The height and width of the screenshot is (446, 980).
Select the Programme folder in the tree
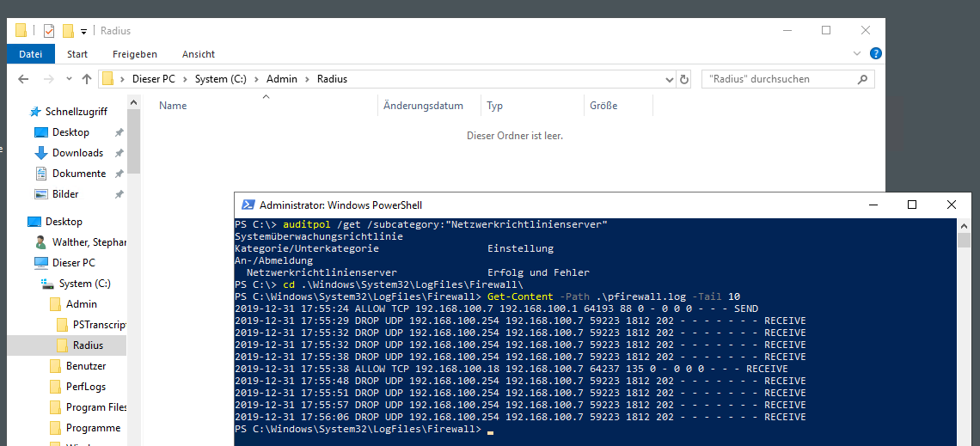(x=93, y=428)
